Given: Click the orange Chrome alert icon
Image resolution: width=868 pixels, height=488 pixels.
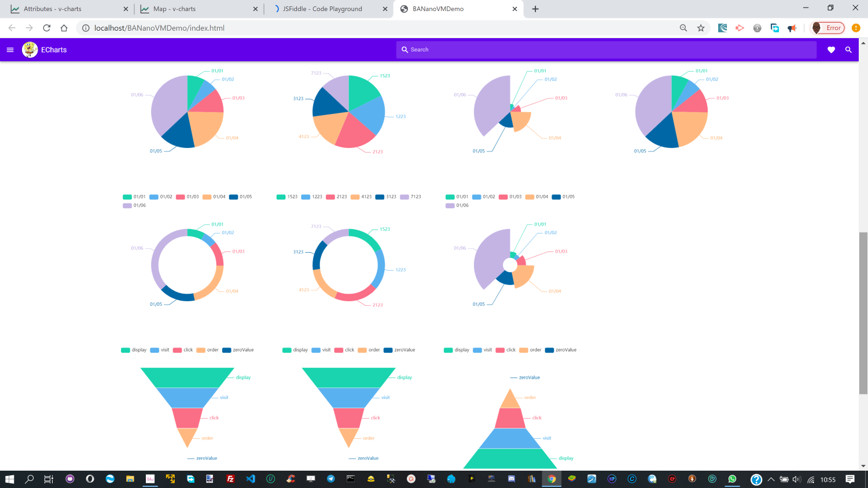Looking at the screenshot, I should tap(856, 28).
